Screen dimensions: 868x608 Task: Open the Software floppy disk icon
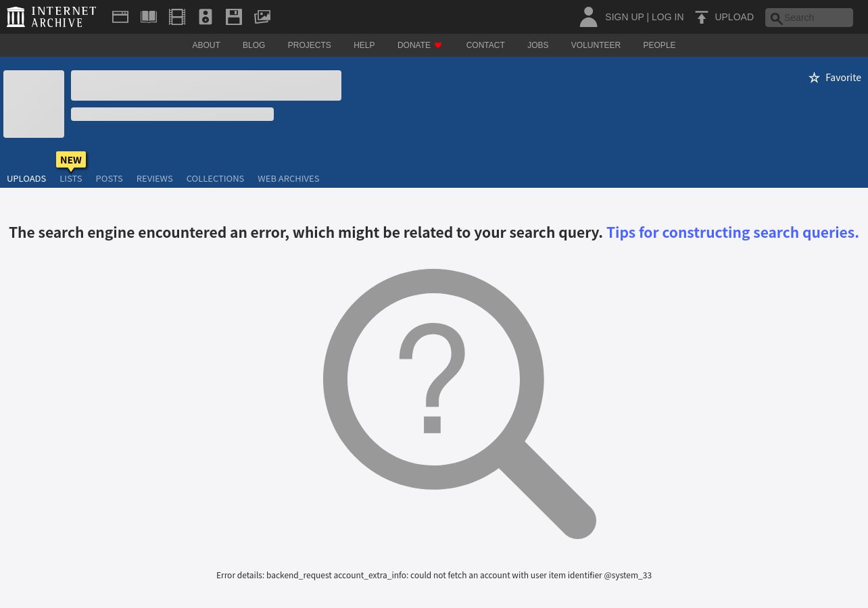[234, 17]
